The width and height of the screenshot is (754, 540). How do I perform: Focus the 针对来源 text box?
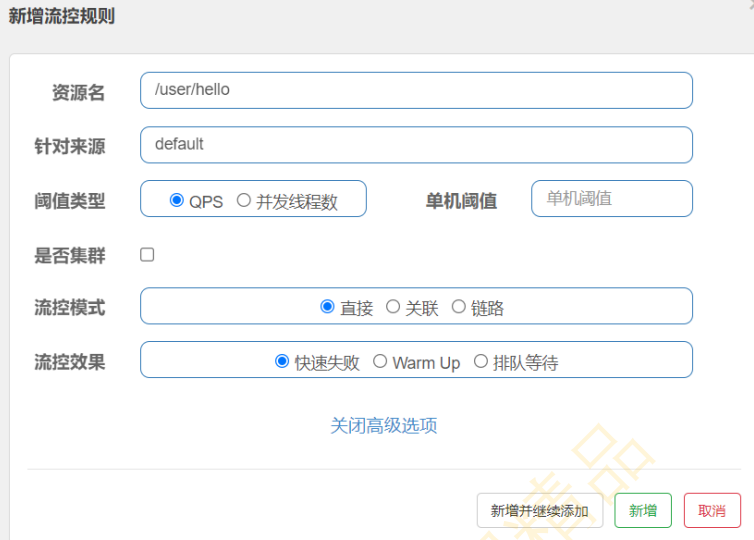(415, 144)
